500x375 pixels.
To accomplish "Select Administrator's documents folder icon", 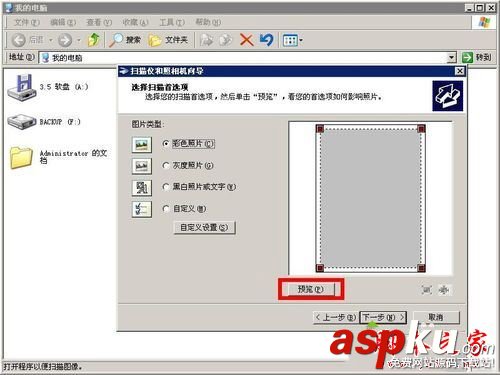I will point(21,157).
